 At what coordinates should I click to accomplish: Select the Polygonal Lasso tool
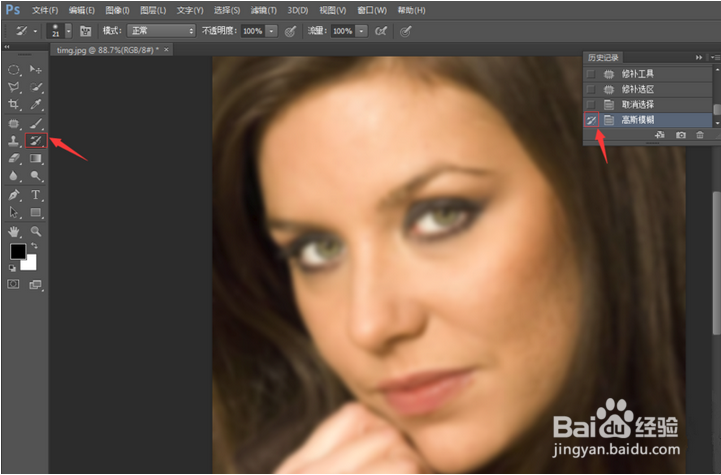coord(14,87)
